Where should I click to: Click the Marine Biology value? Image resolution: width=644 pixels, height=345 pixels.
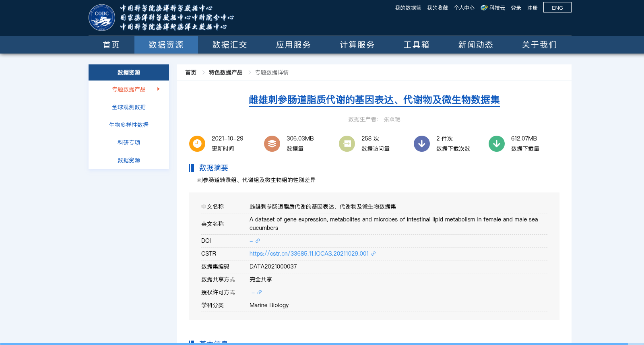click(269, 305)
